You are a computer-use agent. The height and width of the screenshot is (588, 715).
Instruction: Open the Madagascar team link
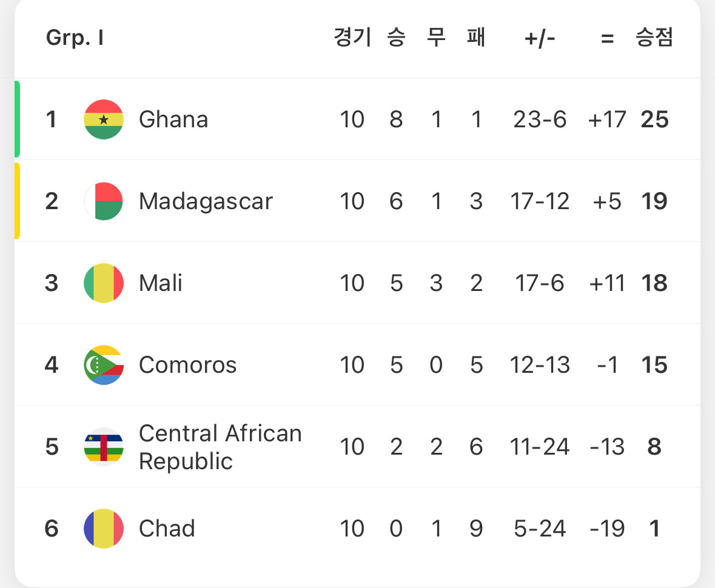[206, 201]
